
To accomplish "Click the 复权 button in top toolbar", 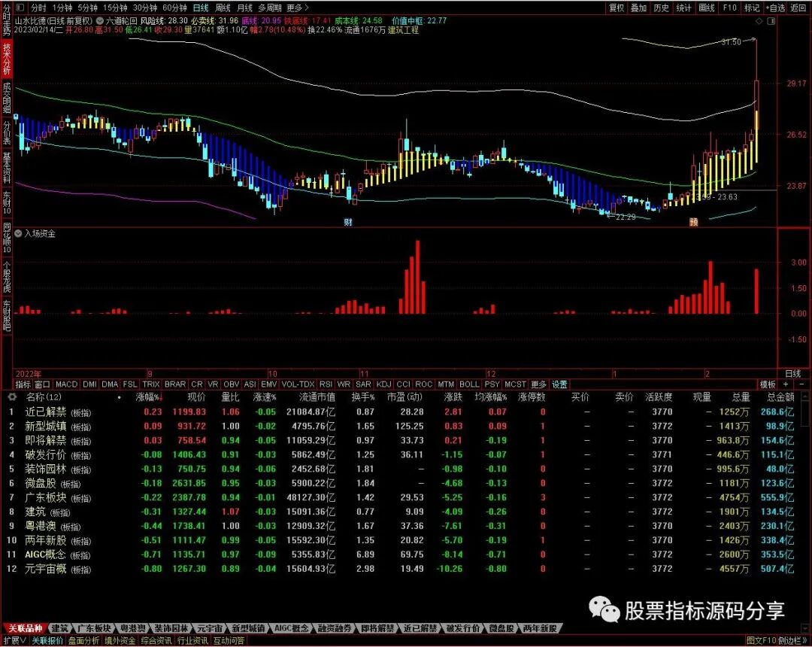I will click(x=617, y=8).
